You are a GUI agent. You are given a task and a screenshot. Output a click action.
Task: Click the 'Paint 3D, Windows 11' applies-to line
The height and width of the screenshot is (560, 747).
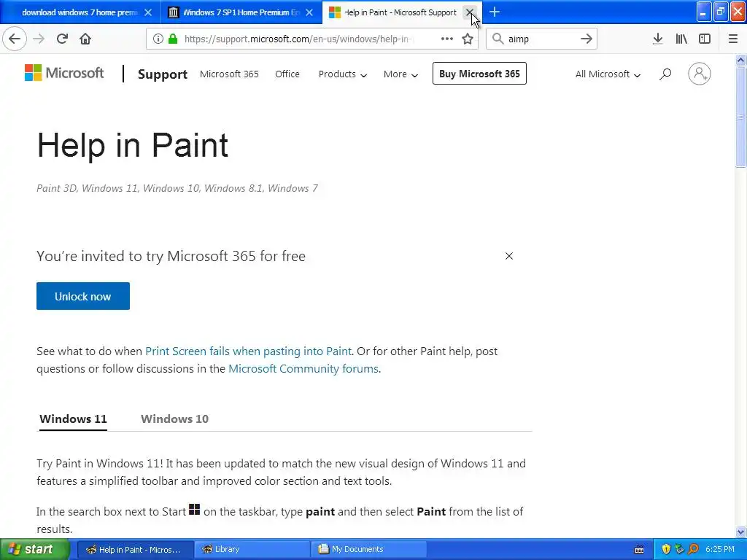click(177, 188)
